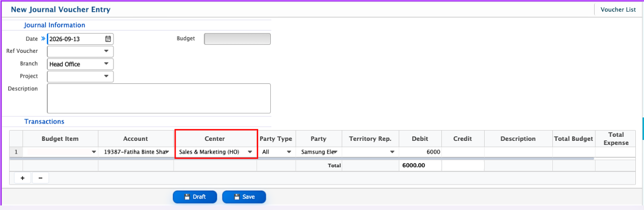The image size is (644, 210).
Task: Open the Party Type dropdown showing All
Action: pos(289,152)
